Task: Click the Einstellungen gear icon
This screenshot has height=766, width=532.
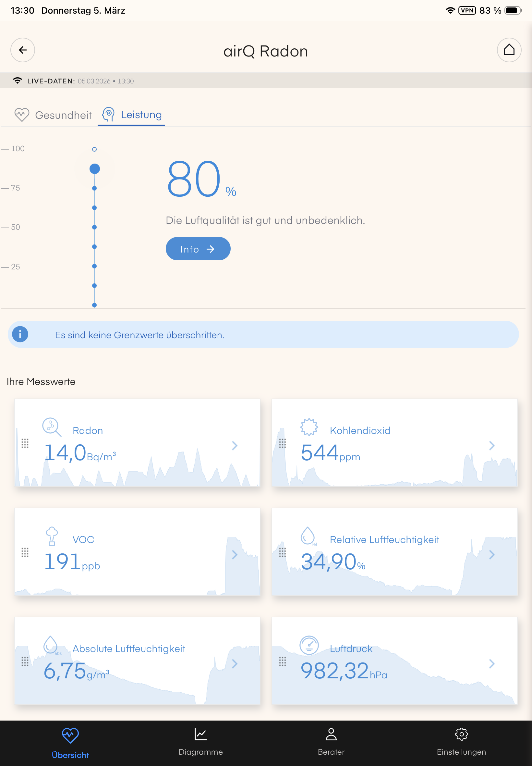Action: (x=461, y=734)
